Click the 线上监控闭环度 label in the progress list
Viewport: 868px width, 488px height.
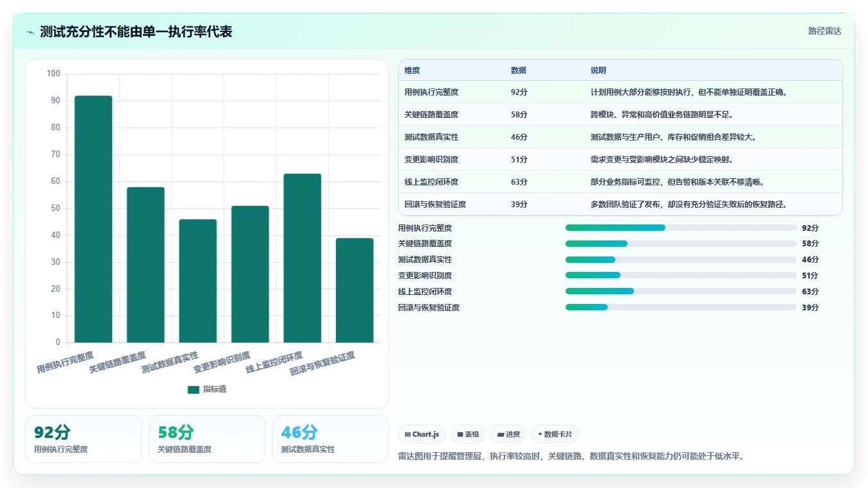tap(425, 292)
